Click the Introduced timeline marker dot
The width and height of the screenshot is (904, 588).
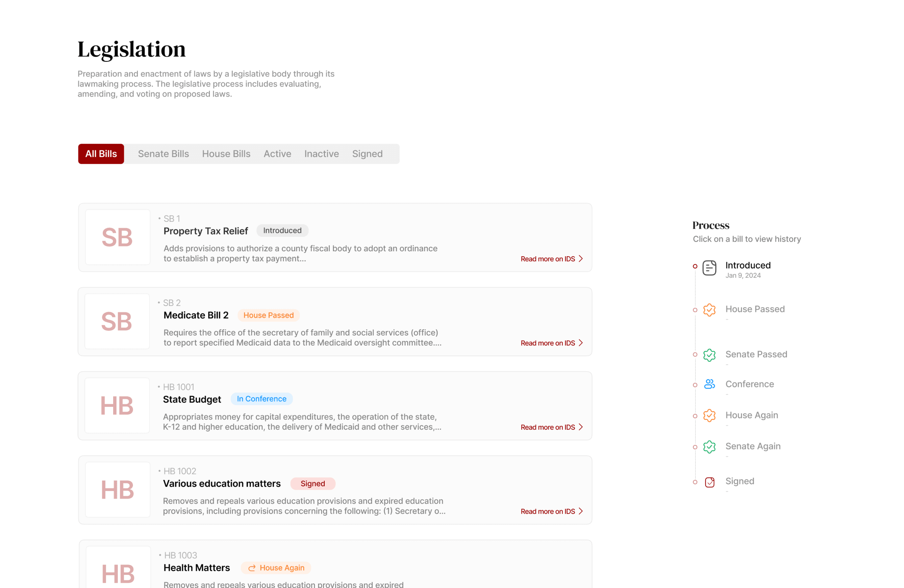pos(695,266)
